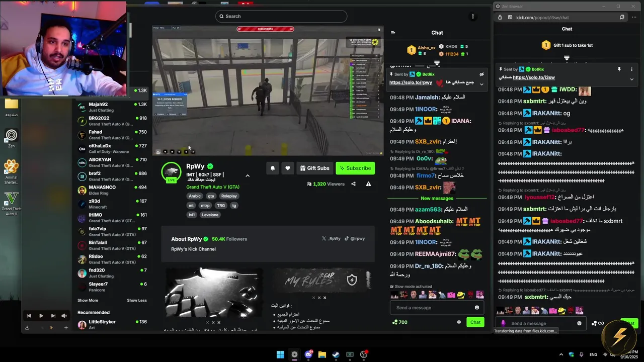Click the play media button in the sidebar
The image size is (644, 362).
(x=41, y=316)
